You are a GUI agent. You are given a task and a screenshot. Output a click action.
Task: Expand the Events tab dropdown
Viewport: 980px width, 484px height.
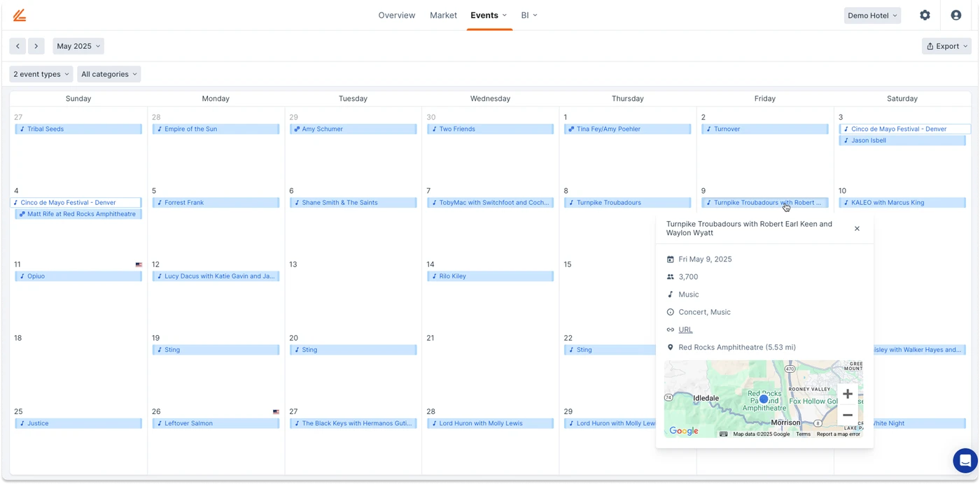click(x=489, y=15)
